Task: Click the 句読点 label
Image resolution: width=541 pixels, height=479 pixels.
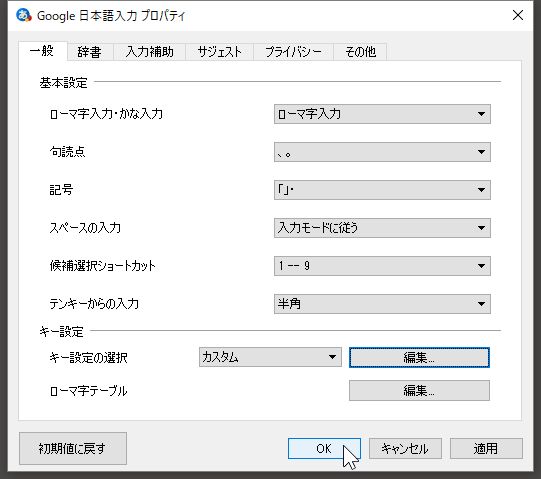Action: [x=67, y=152]
